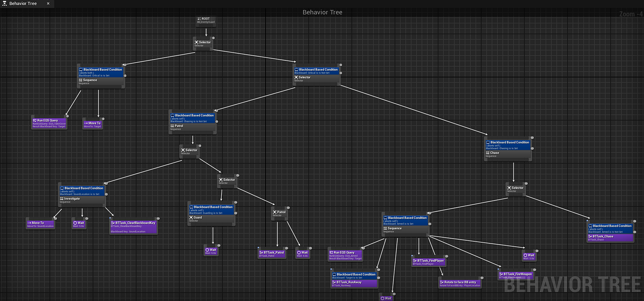Select the BTTask_Patrol task node
The width and height of the screenshot is (644, 301).
tap(272, 253)
